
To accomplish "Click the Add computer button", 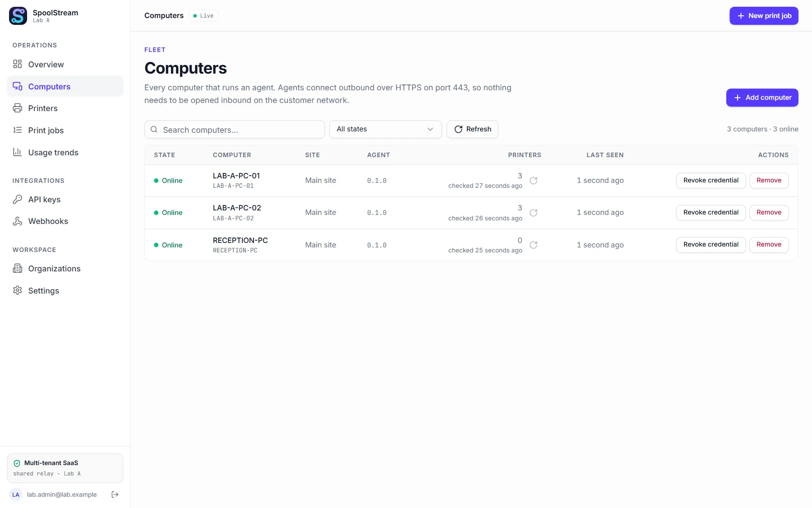I will click(762, 98).
